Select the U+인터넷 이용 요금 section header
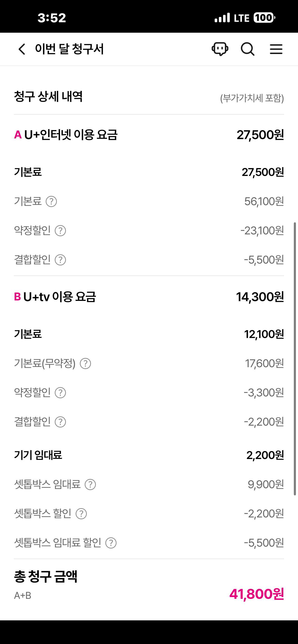The width and height of the screenshot is (298, 644). point(71,135)
